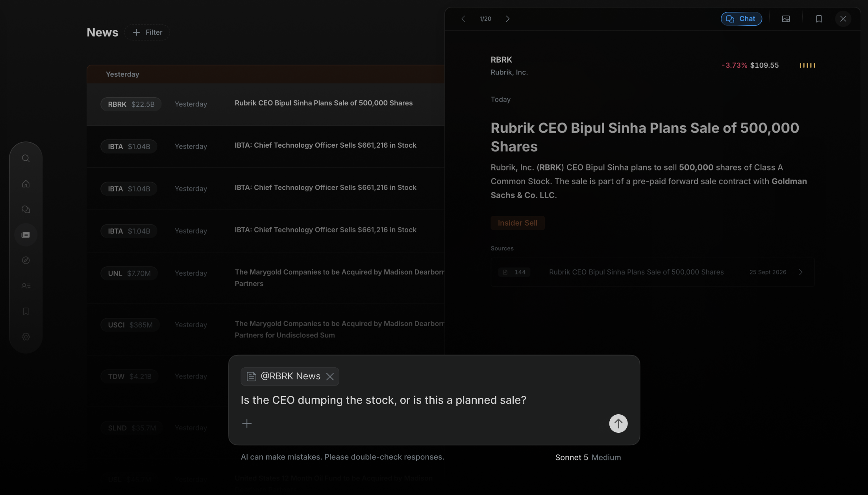
Task: Open chats from sidebar speech bubble icon
Action: (26, 209)
